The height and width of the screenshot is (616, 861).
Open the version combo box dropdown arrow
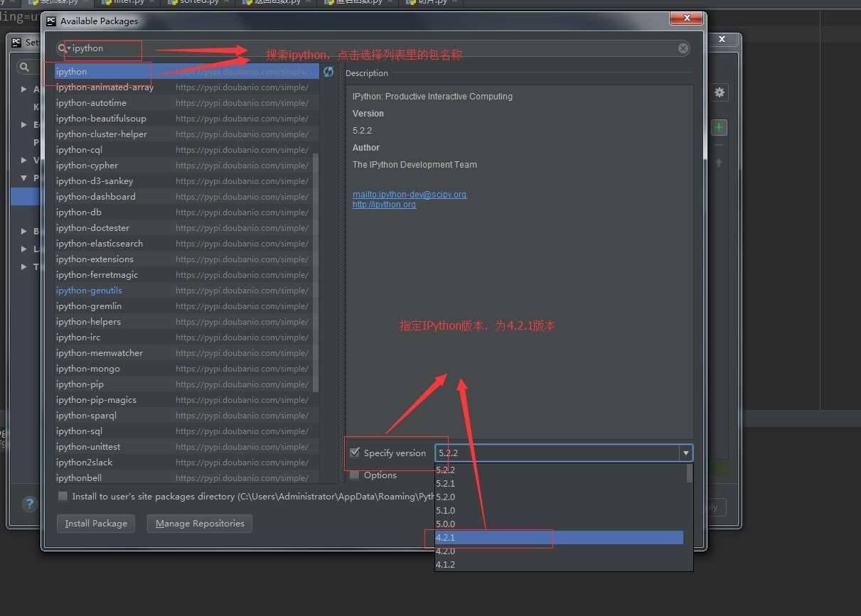(x=685, y=453)
